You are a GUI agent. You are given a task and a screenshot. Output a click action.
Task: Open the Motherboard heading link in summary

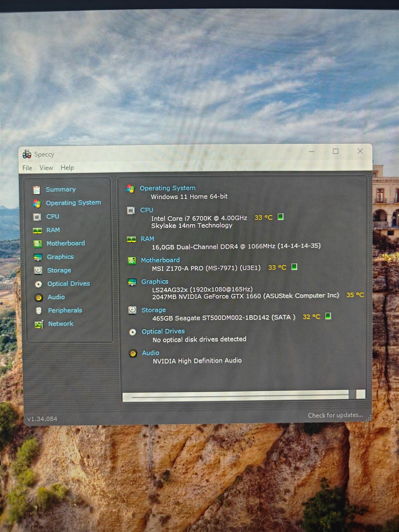coord(160,260)
